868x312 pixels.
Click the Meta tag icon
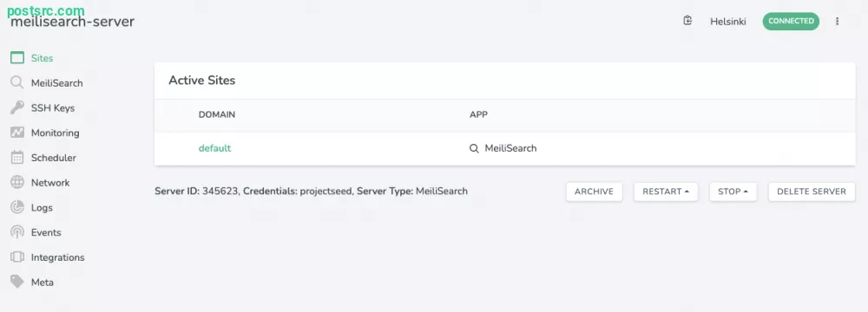pyautogui.click(x=17, y=283)
